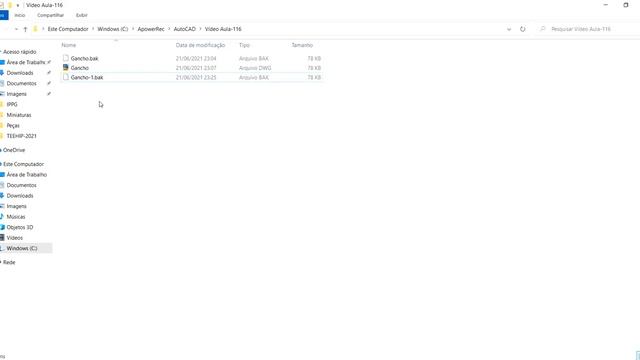Open the TEEHIP-2021 folder in sidebar
The width and height of the screenshot is (640, 360).
pyautogui.click(x=21, y=136)
